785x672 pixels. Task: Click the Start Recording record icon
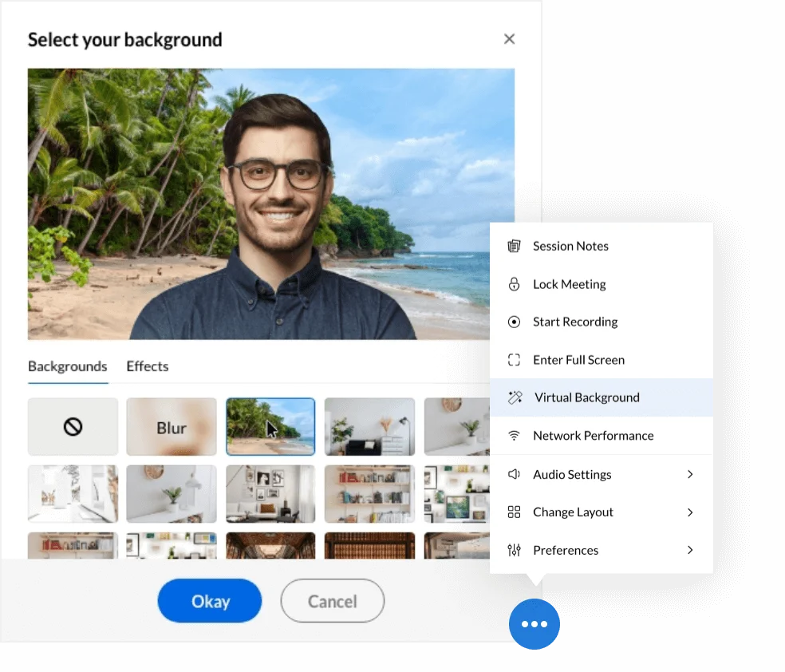point(515,322)
